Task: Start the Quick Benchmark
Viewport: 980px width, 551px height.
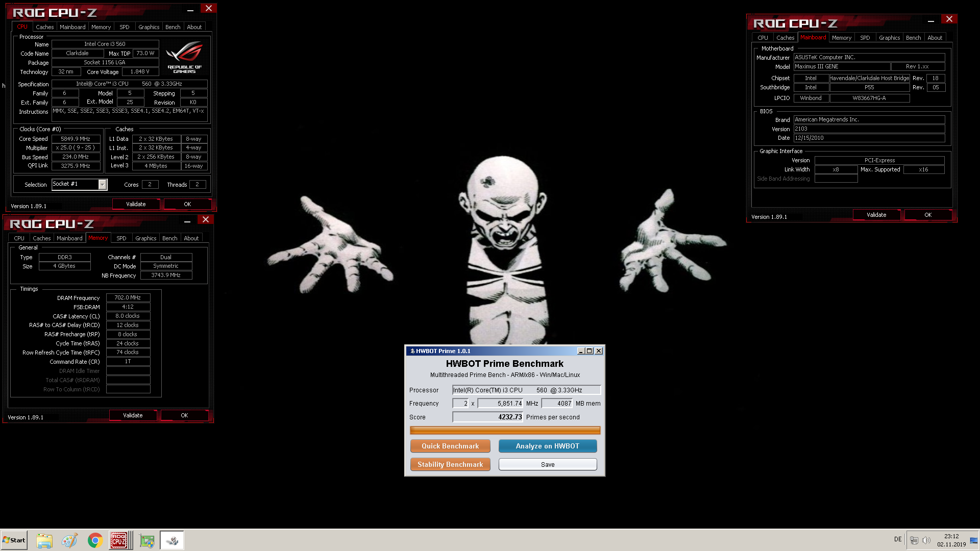Action: point(450,446)
